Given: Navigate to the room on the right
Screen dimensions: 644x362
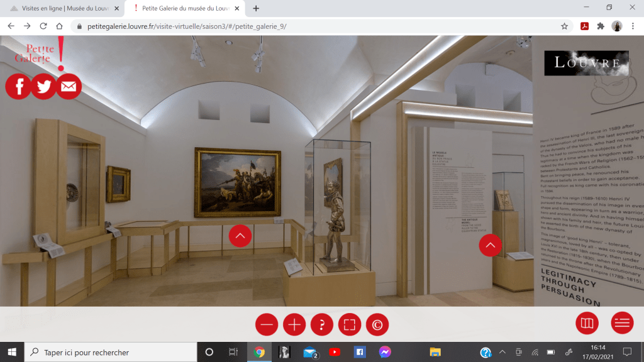Looking at the screenshot, I should tap(490, 244).
